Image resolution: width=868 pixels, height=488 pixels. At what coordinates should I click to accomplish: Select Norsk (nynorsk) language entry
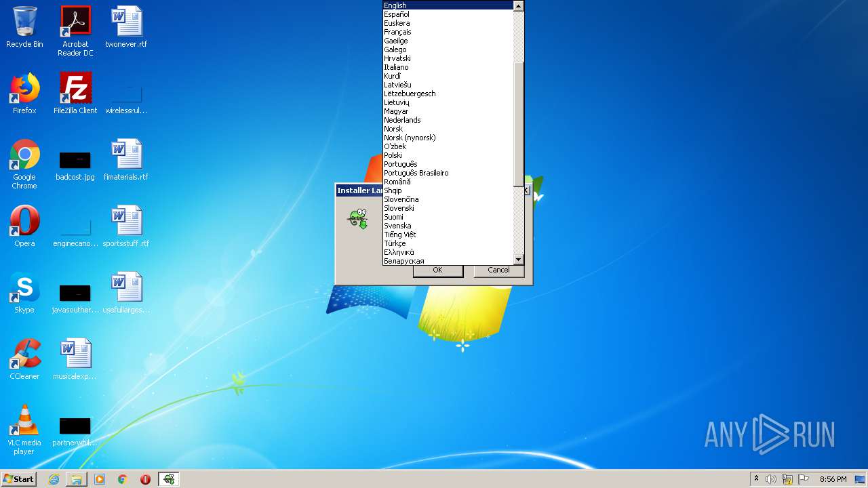[x=448, y=138]
